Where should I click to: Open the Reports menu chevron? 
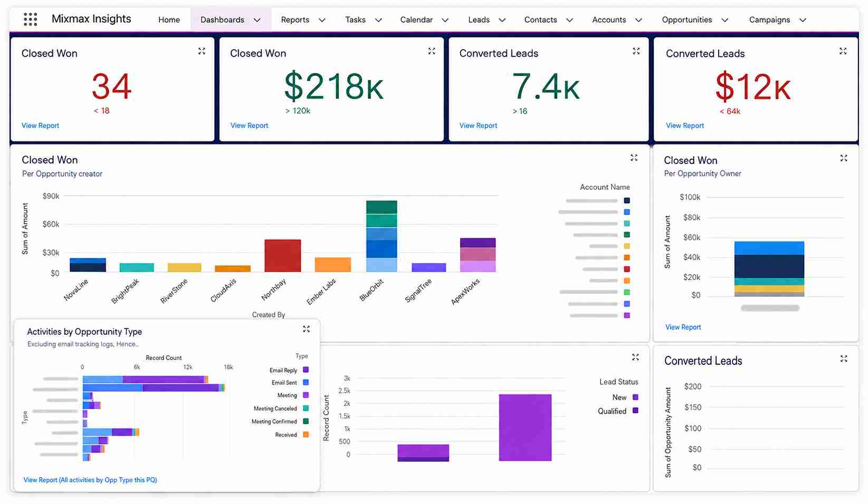[322, 20]
